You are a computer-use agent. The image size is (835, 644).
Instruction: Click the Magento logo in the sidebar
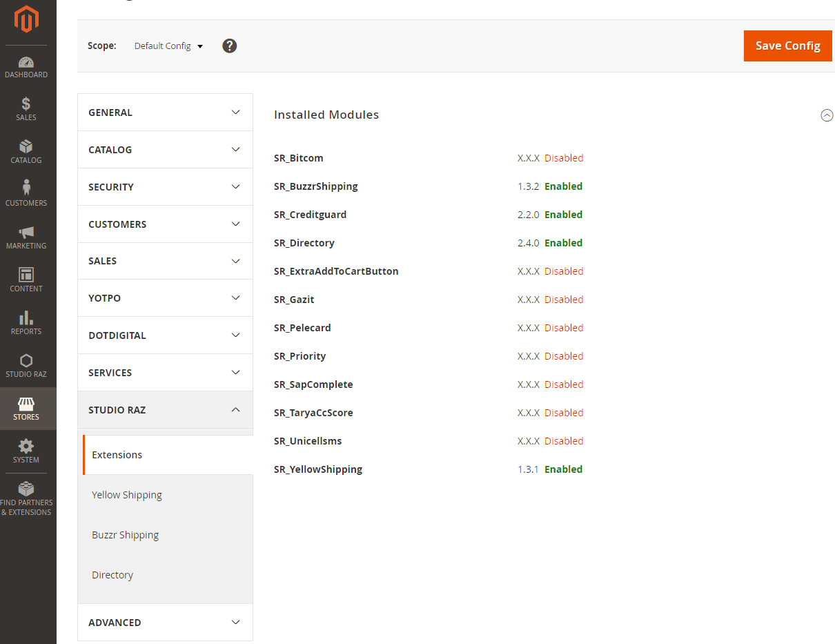(x=26, y=19)
